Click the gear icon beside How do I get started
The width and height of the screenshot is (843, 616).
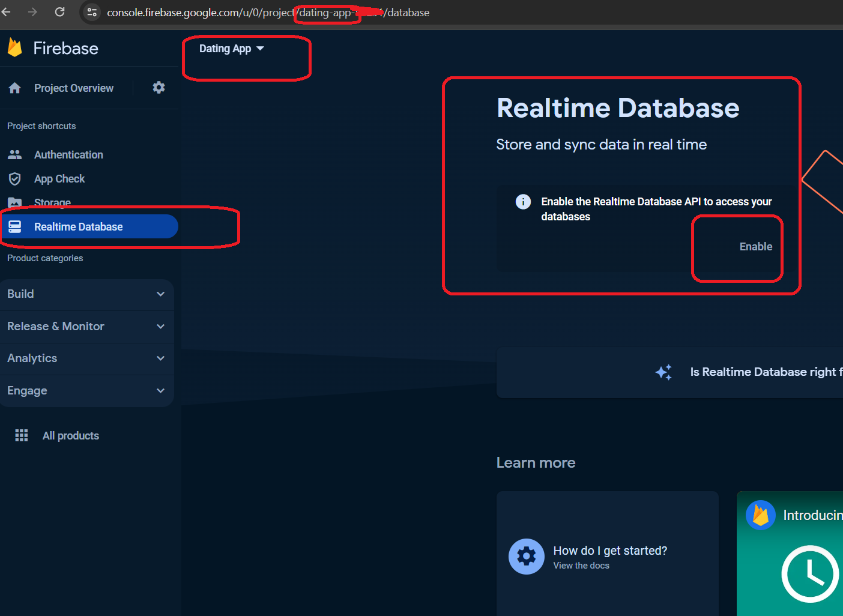coord(526,557)
